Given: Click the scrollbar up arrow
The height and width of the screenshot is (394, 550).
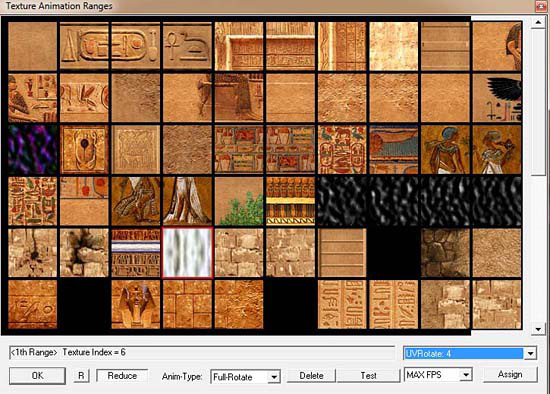Looking at the screenshot, I should coord(538,22).
